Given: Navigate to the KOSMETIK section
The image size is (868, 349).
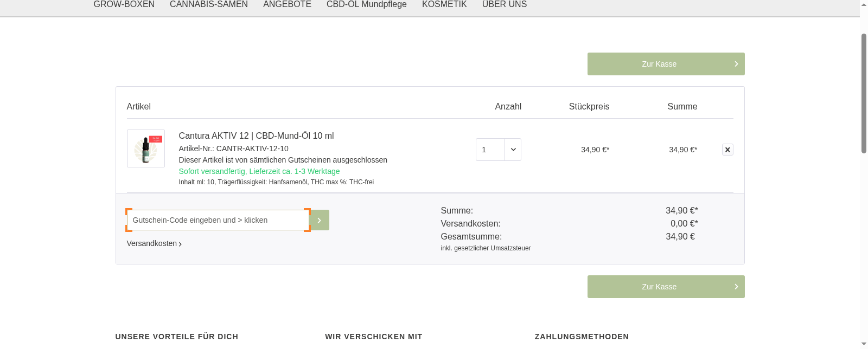Looking at the screenshot, I should click(x=444, y=4).
